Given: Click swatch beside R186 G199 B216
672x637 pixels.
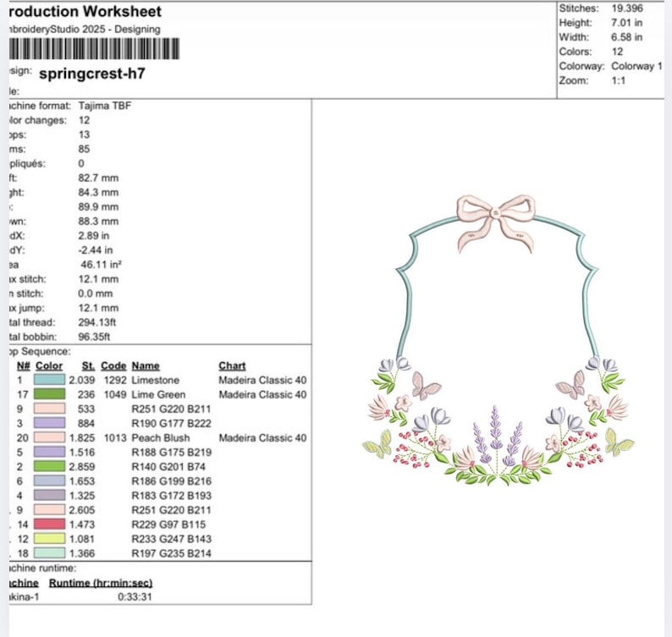Looking at the screenshot, I should pos(49,480).
